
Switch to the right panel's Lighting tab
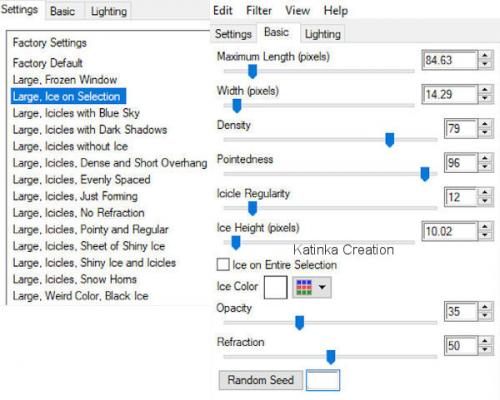point(323,34)
